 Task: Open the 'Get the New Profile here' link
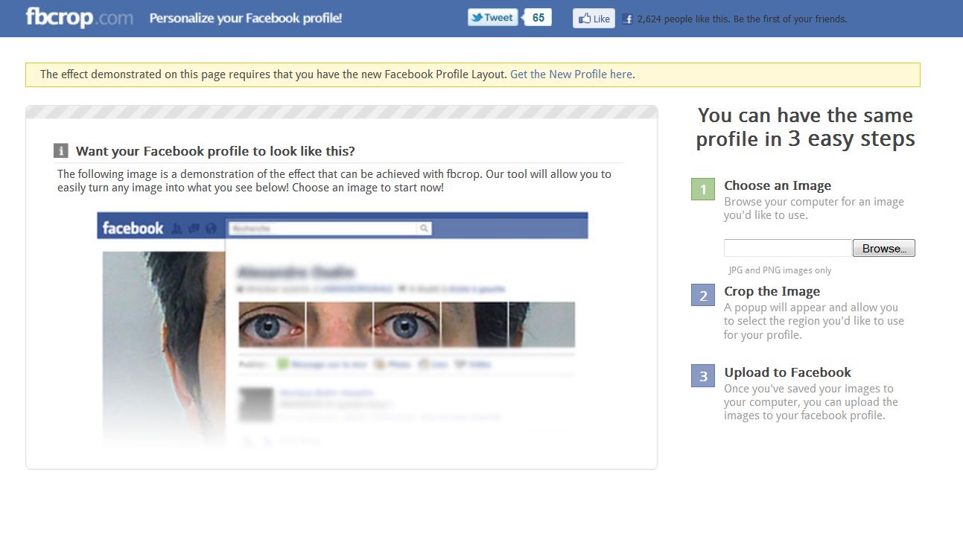coord(571,74)
